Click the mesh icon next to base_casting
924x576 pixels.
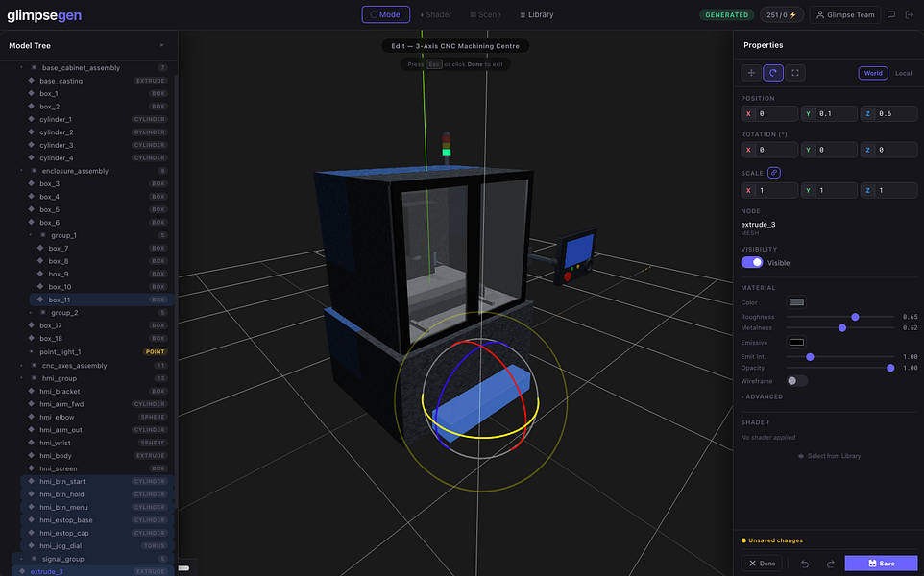tap(32, 81)
